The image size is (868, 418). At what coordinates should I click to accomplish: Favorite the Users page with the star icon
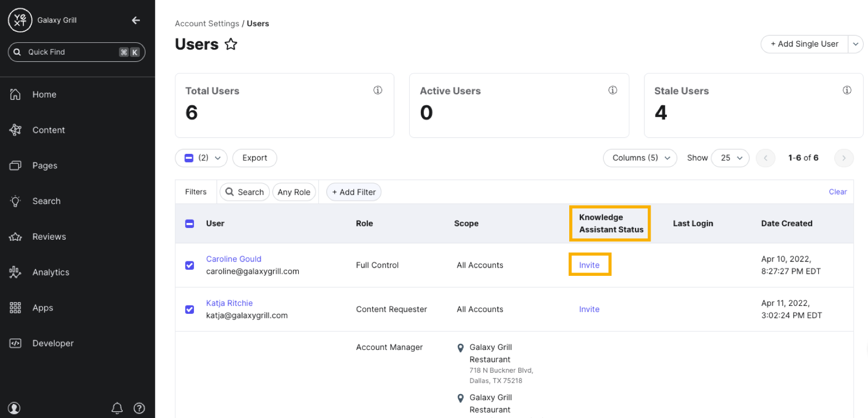coord(231,44)
